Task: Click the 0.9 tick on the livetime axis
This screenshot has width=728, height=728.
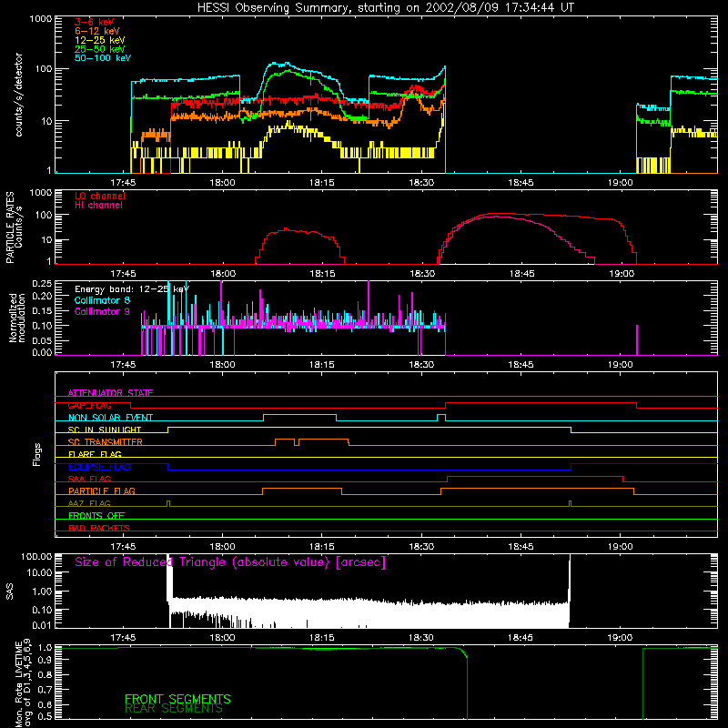Action: pyautogui.click(x=45, y=660)
